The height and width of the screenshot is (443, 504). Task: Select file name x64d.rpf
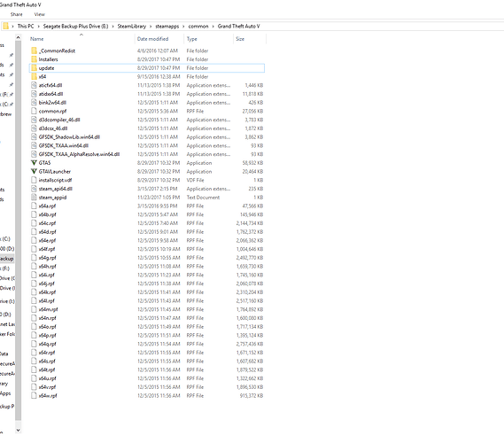47,232
